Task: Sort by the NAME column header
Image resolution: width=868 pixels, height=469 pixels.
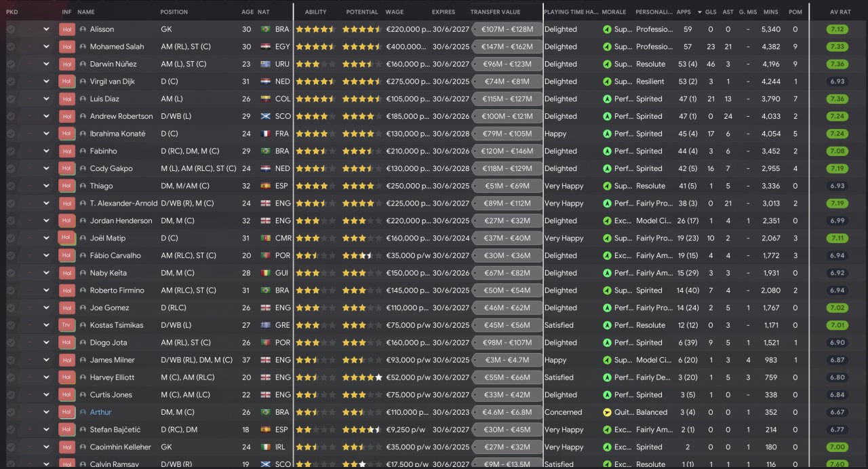Action: point(86,12)
